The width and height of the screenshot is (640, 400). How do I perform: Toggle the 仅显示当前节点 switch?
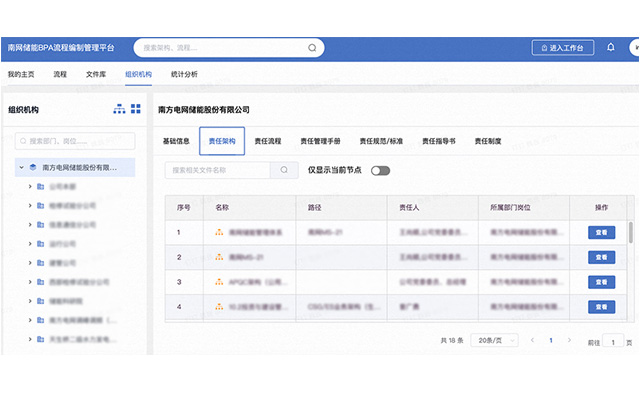(380, 171)
